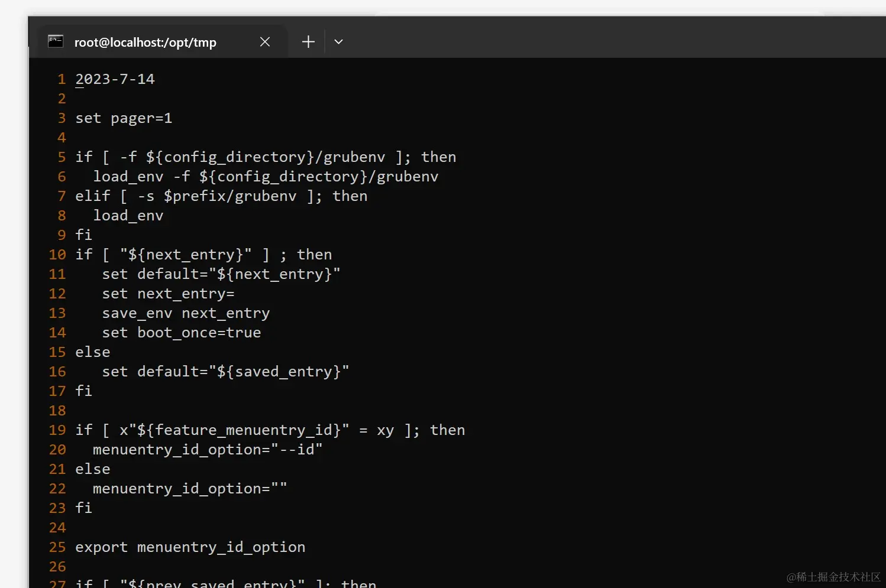886x588 pixels.
Task: Click line 5 with config_directory grubenv check
Action: [x=266, y=157]
